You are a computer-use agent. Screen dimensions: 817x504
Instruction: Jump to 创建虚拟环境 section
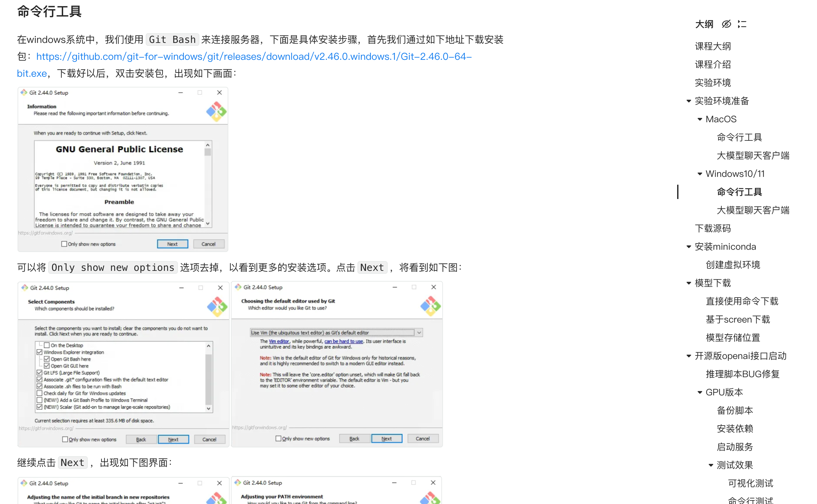[x=733, y=265]
